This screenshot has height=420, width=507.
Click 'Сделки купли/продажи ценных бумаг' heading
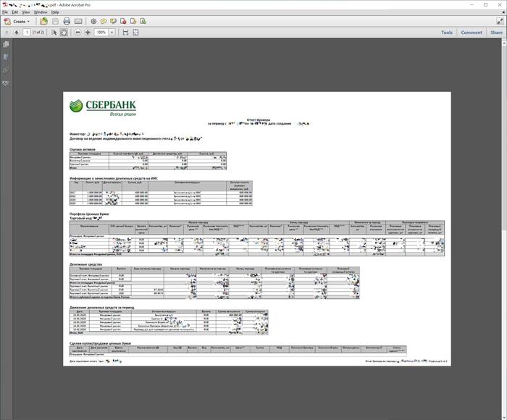click(x=101, y=343)
